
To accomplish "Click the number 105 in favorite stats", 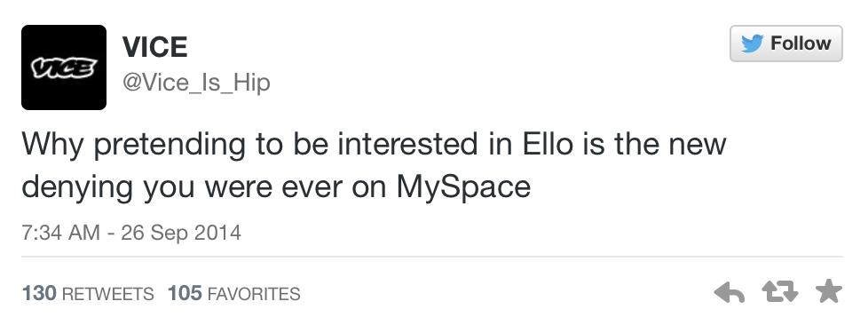I will pos(185,293).
